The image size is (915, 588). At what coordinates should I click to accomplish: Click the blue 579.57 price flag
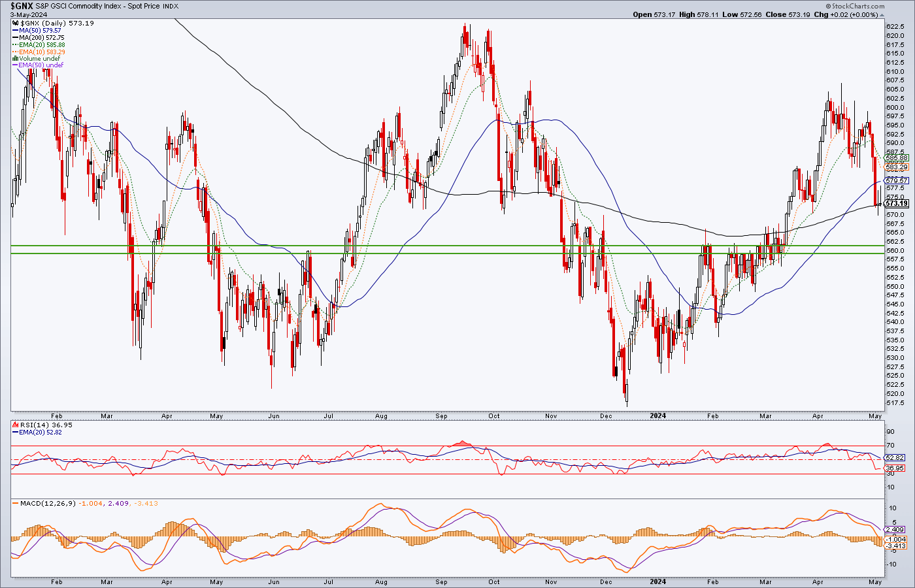897,180
